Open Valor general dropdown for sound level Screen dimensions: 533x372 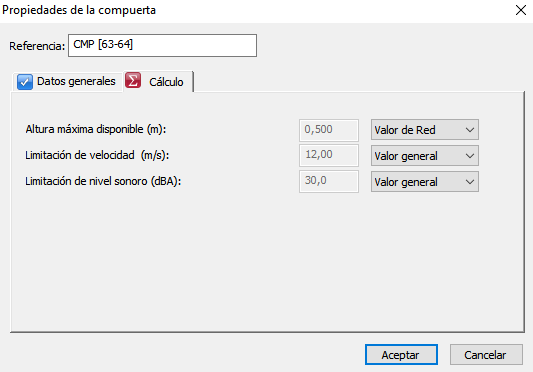tap(425, 182)
